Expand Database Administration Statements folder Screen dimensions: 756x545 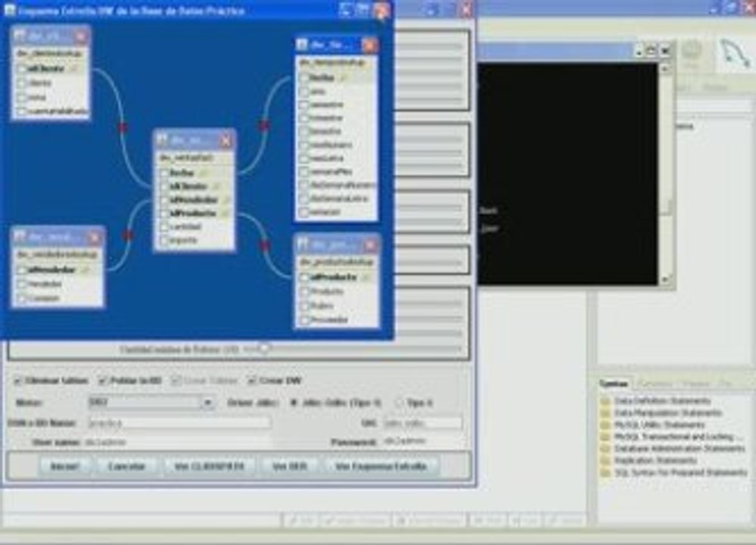[x=605, y=449]
